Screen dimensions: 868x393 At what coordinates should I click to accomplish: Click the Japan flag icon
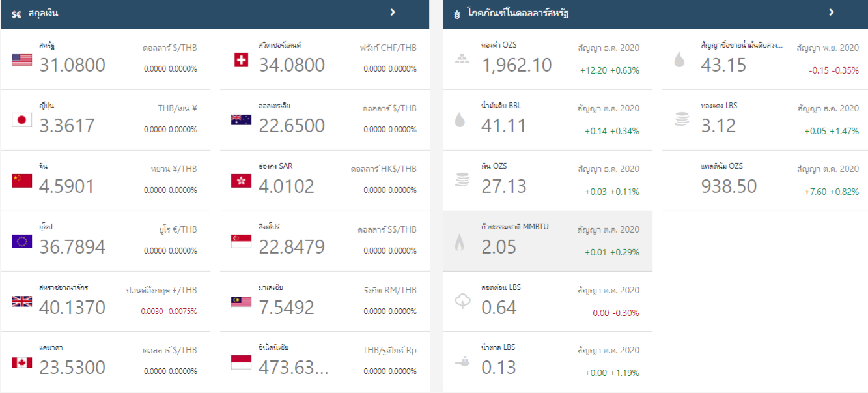pos(21,120)
